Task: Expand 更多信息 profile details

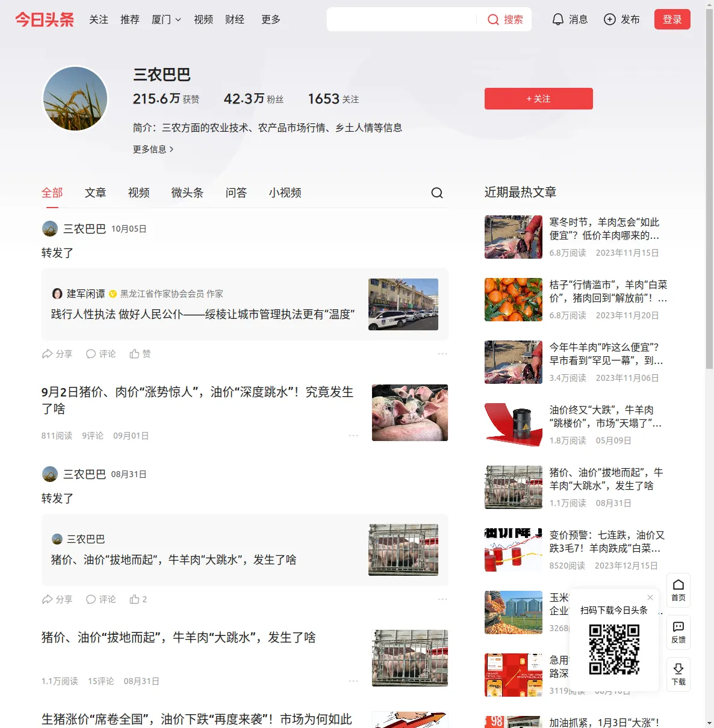Action: click(x=153, y=149)
